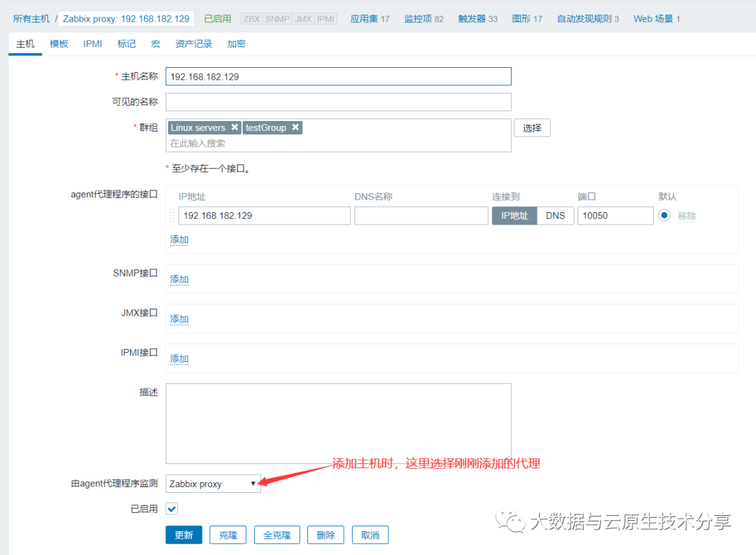The height and width of the screenshot is (555, 756).
Task: Open Web 场景 1 link
Action: pyautogui.click(x=657, y=19)
